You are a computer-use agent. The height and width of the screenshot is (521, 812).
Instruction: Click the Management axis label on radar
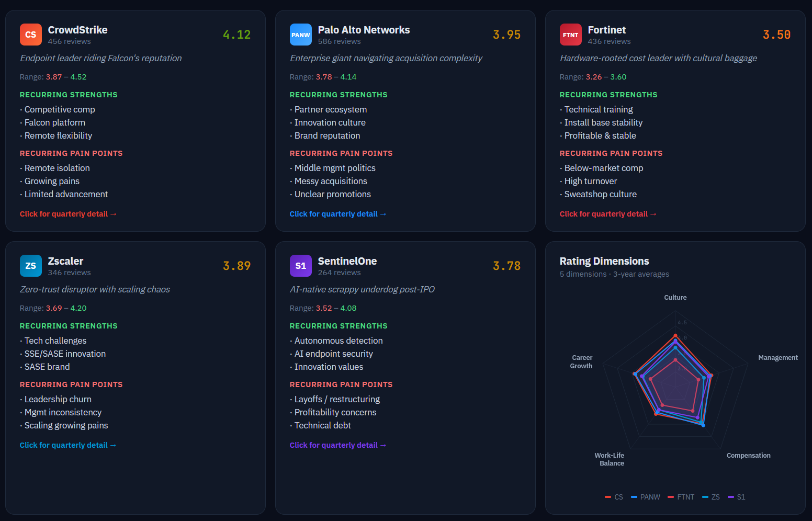[778, 358]
